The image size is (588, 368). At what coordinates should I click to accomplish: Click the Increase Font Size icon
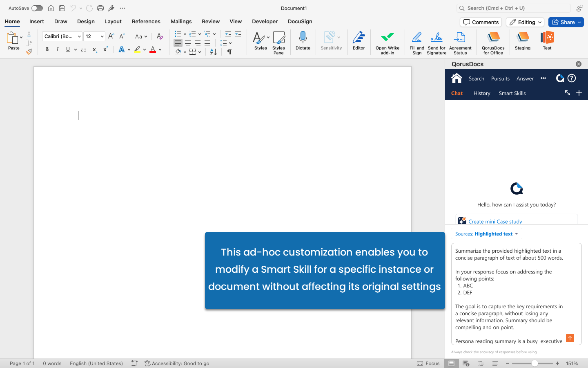click(x=111, y=36)
